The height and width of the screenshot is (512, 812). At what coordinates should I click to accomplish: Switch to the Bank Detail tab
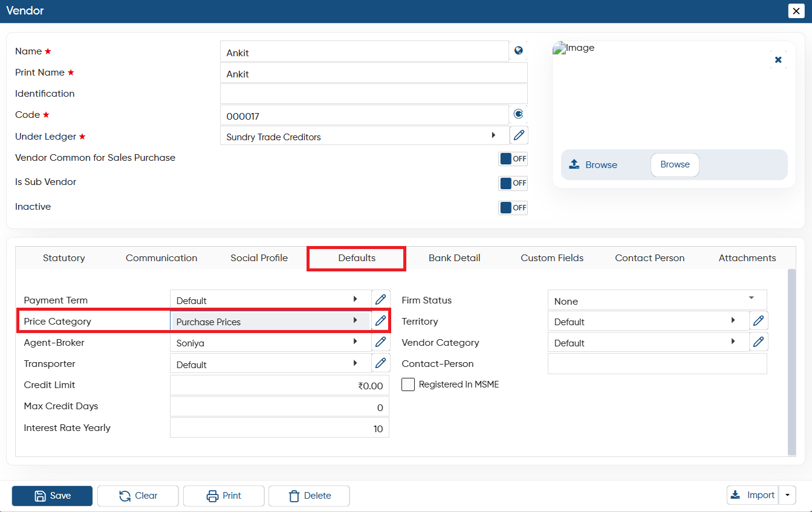coord(455,258)
